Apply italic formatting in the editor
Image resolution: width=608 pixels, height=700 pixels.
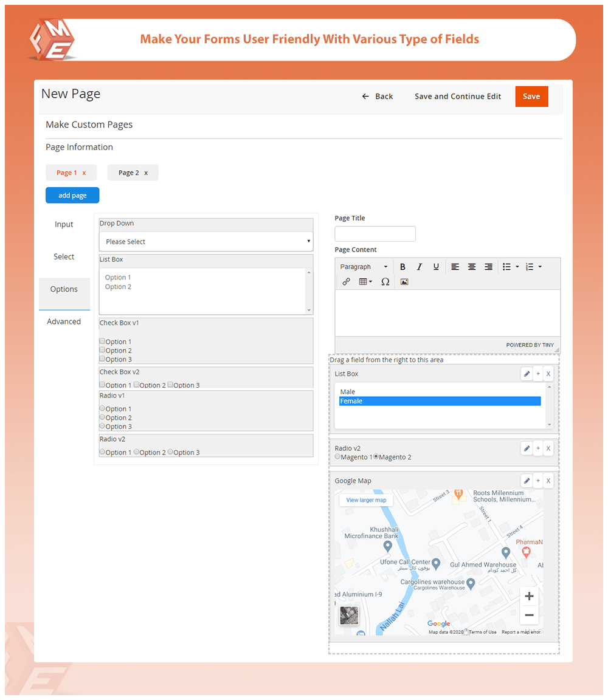[419, 267]
